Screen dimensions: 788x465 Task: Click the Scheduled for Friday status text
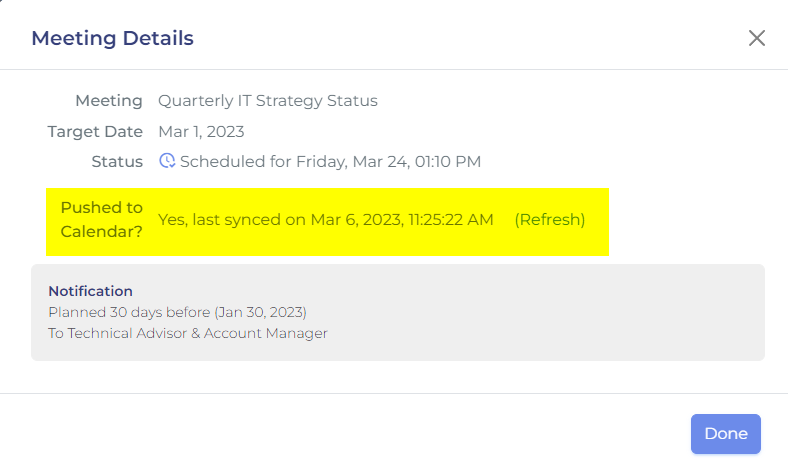pos(330,161)
